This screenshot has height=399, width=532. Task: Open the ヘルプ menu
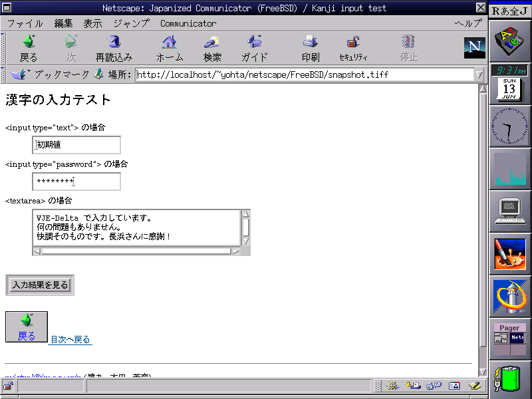[x=468, y=23]
